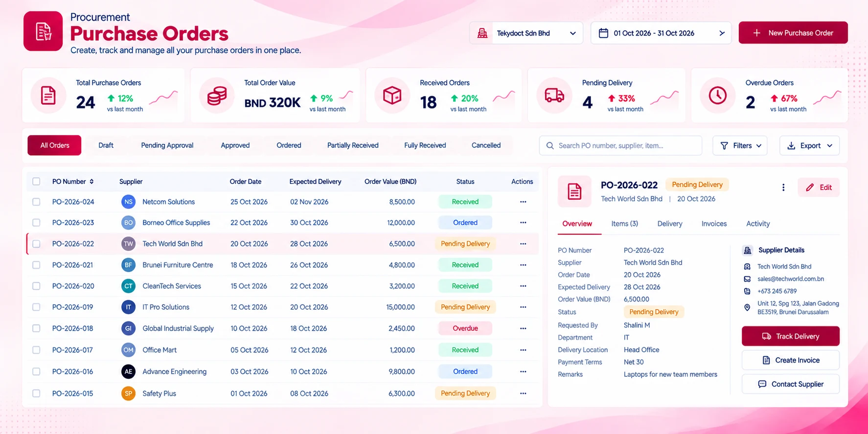Open the Tekydoct Sdn Bhd company dropdown
Screen dimensions: 868x434
(x=526, y=33)
